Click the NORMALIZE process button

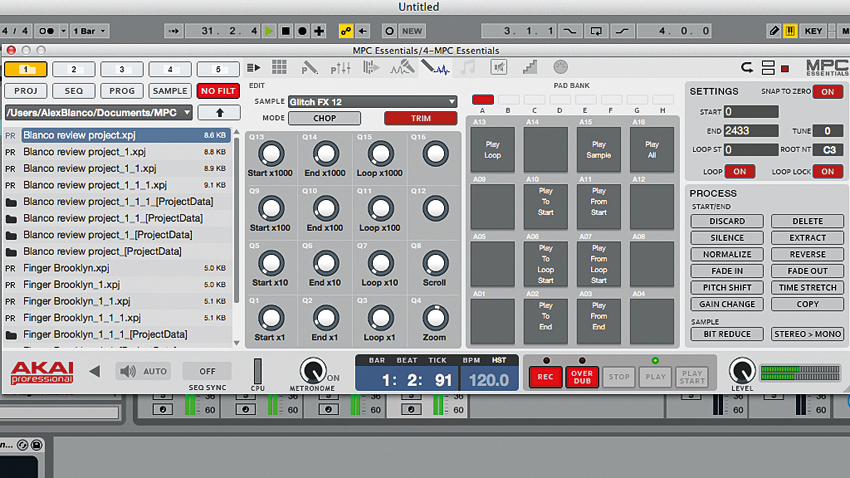click(x=727, y=254)
